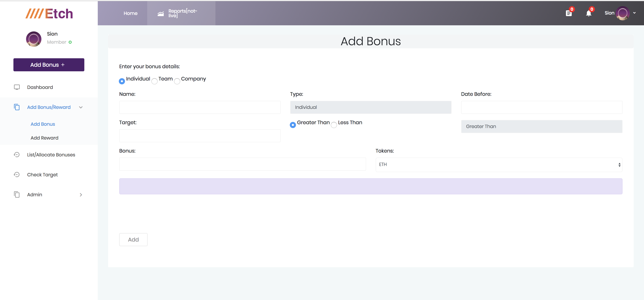Open the Tokens ETH dropdown
The image size is (644, 300).
[499, 164]
